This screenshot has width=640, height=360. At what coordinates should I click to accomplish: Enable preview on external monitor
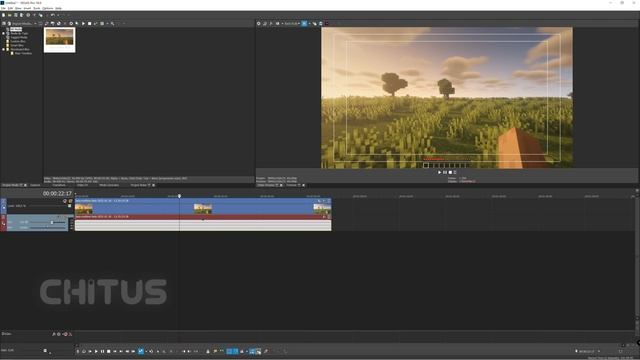264,24
